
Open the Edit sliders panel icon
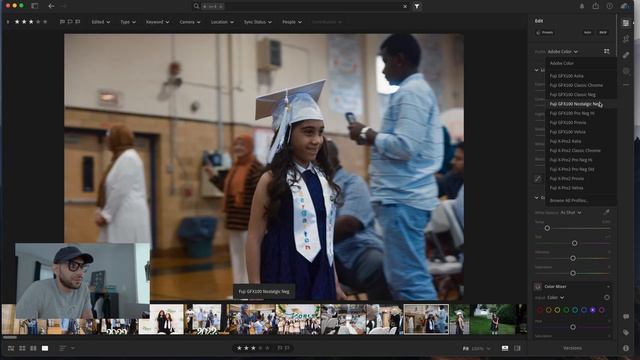click(626, 23)
